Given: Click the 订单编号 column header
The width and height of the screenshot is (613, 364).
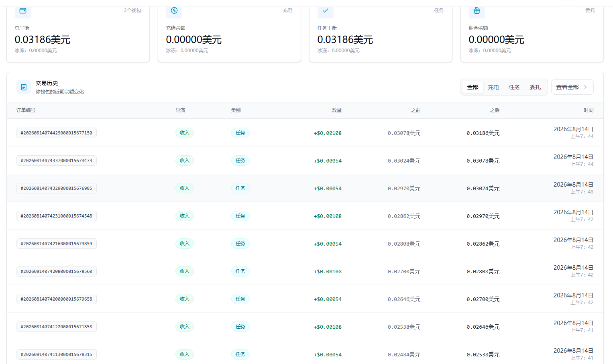Looking at the screenshot, I should (x=26, y=110).
